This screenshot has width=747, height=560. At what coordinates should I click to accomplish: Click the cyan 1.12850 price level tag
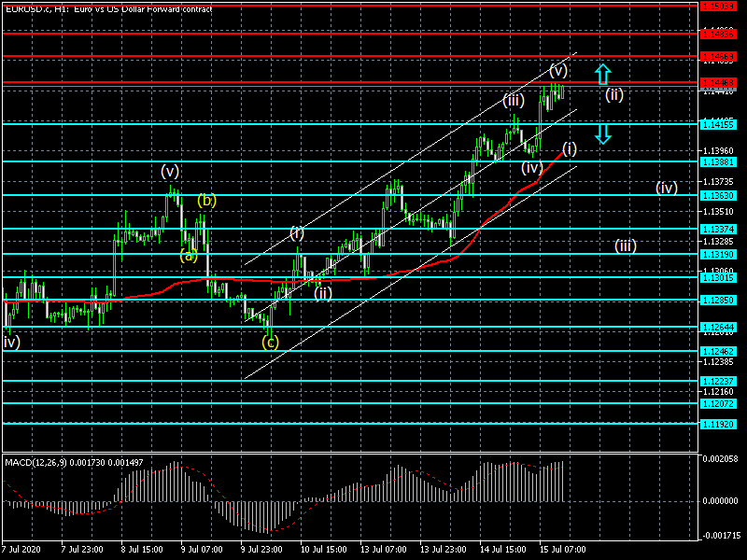(x=718, y=301)
